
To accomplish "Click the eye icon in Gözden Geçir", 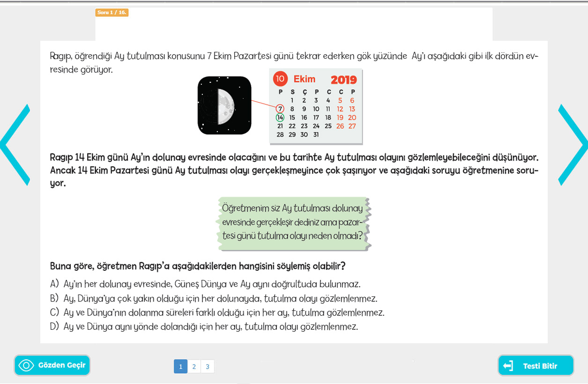I will pos(26,365).
